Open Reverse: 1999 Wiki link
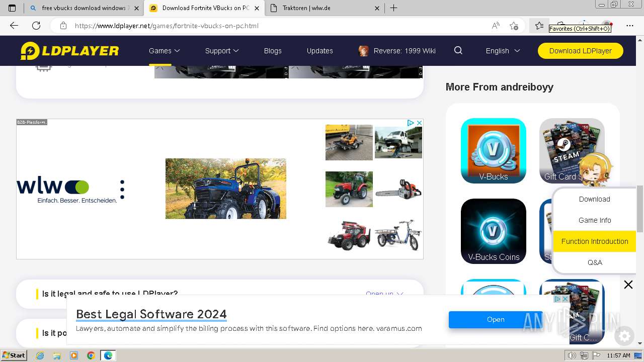 (405, 51)
